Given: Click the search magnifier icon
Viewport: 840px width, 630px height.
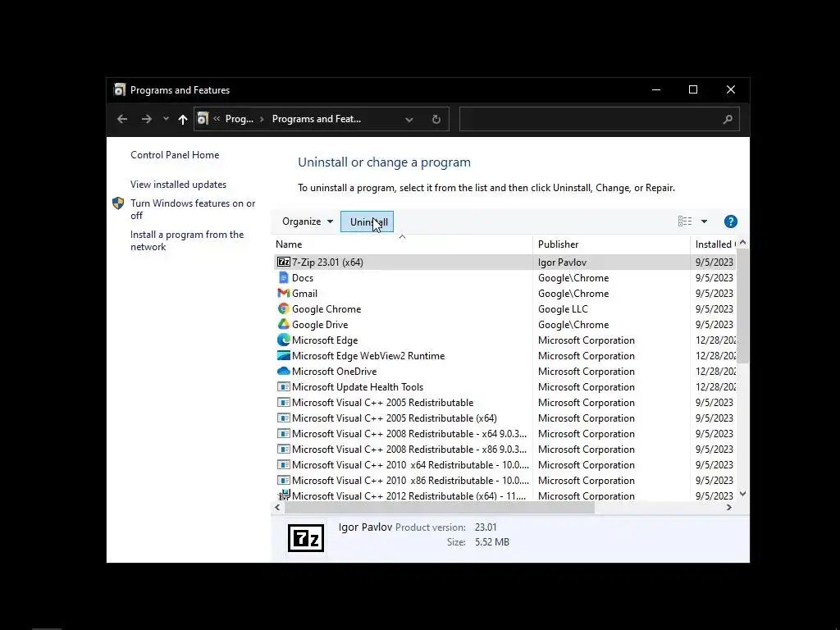Looking at the screenshot, I should click(728, 120).
